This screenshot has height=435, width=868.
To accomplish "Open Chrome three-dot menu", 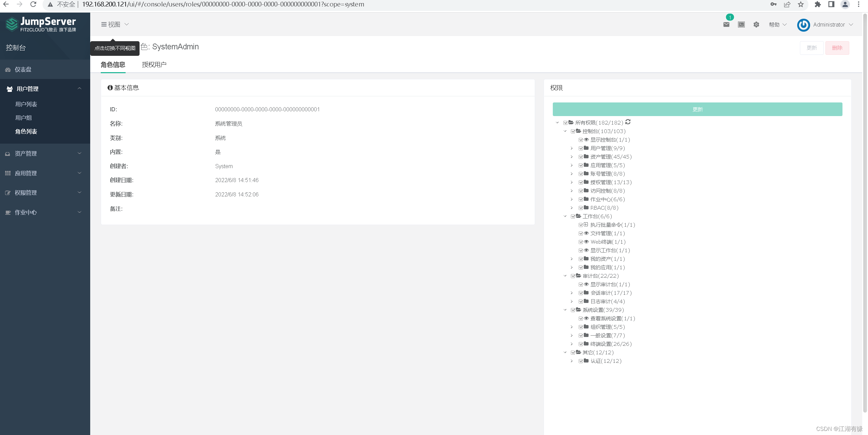I will pos(858,4).
